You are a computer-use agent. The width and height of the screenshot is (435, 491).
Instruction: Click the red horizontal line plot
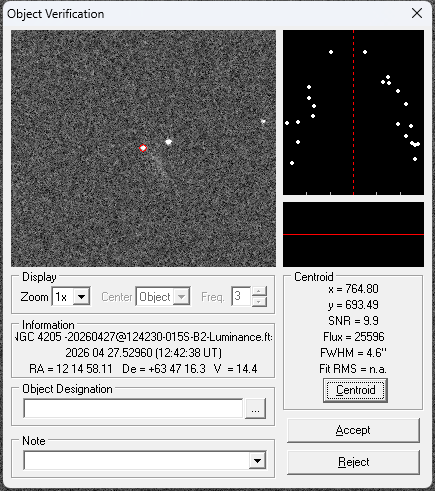point(353,234)
